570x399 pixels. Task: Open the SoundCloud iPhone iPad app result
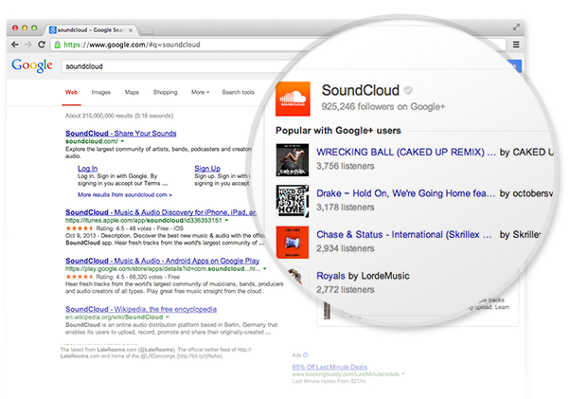coord(161,212)
